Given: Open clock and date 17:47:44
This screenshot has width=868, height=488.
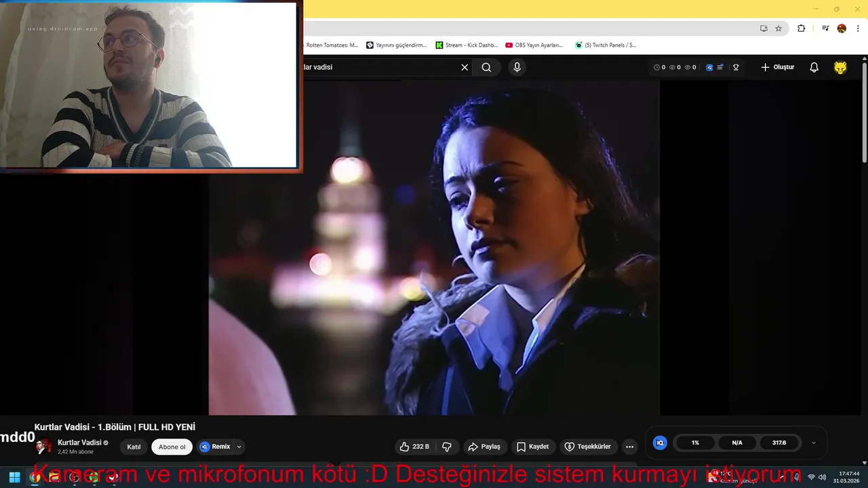Looking at the screenshot, I should click(848, 477).
